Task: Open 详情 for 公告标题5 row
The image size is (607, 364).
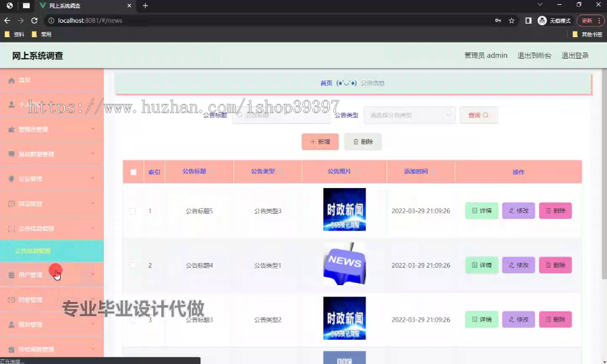Action: (482, 211)
